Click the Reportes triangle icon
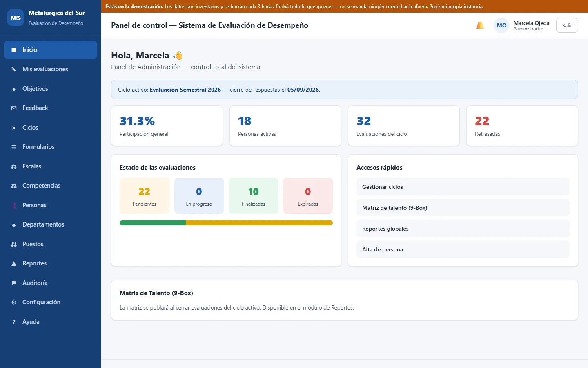 click(14, 263)
